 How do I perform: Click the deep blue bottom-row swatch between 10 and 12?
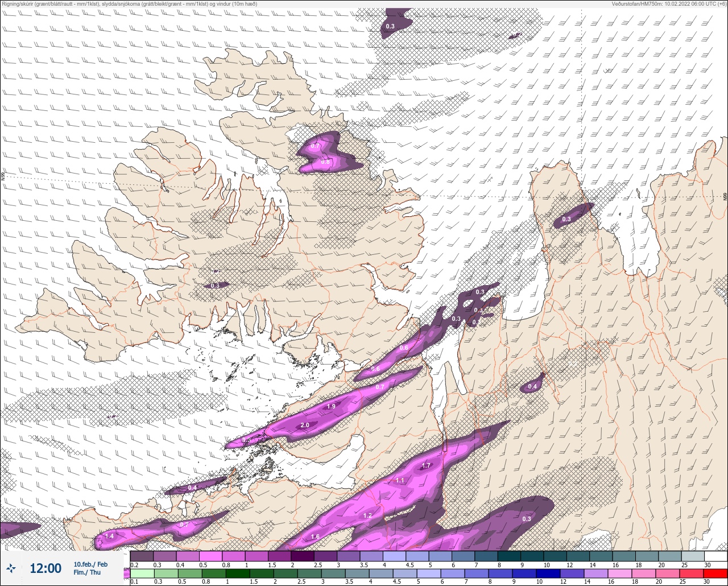click(548, 573)
